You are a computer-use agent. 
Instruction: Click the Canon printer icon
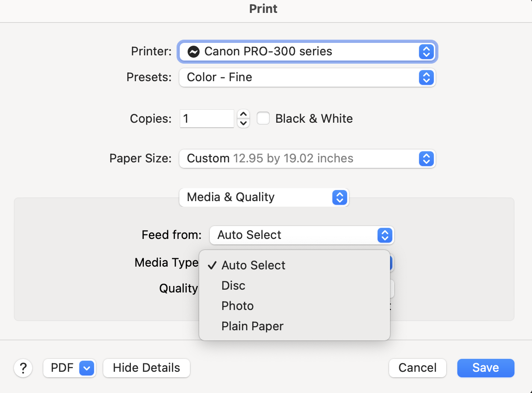tap(194, 52)
